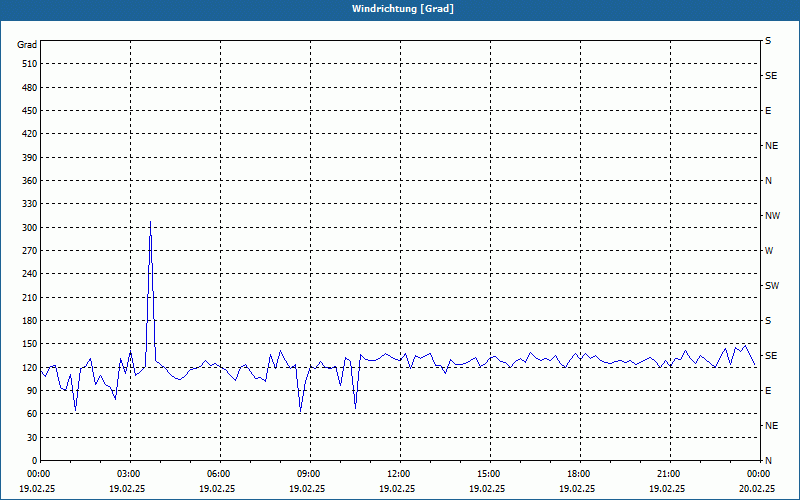Select the 300 degree axis label
Viewport: 800px width, 500px height.
(x=30, y=228)
